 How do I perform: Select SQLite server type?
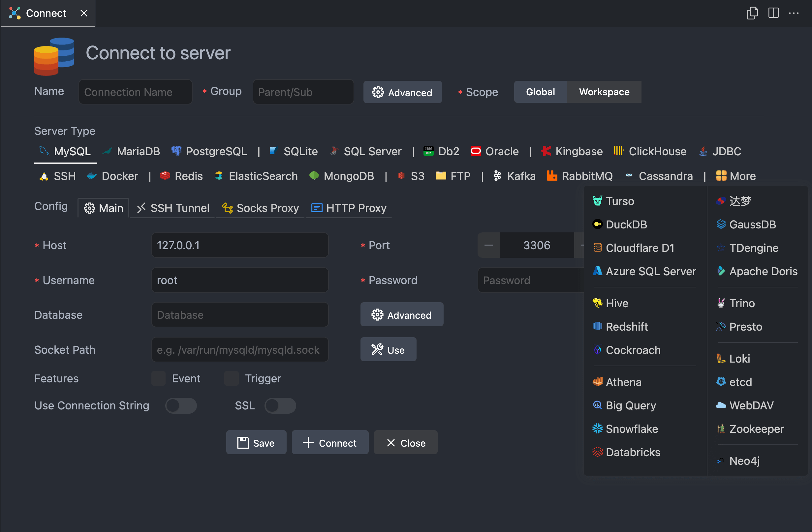(x=293, y=151)
